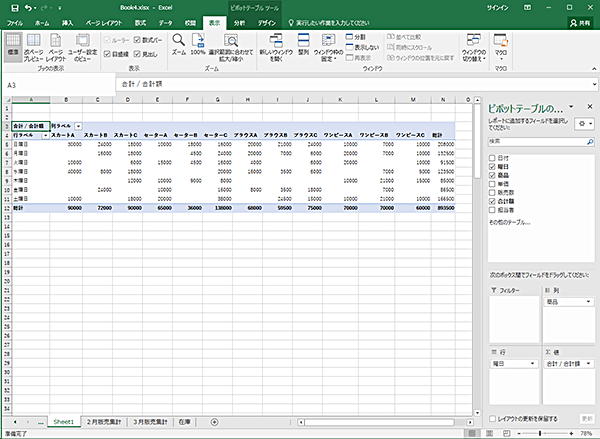Click the 共有 share button
600x439 pixels.
click(x=580, y=23)
